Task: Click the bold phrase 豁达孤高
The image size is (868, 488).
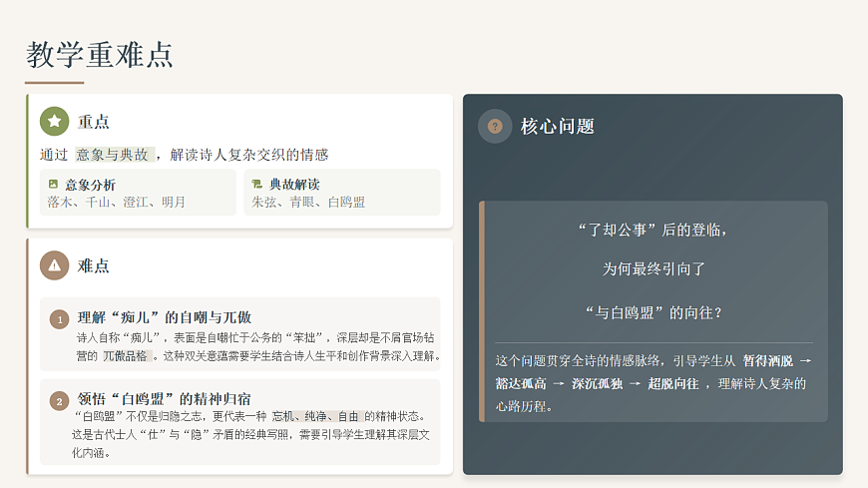Action: [521, 384]
